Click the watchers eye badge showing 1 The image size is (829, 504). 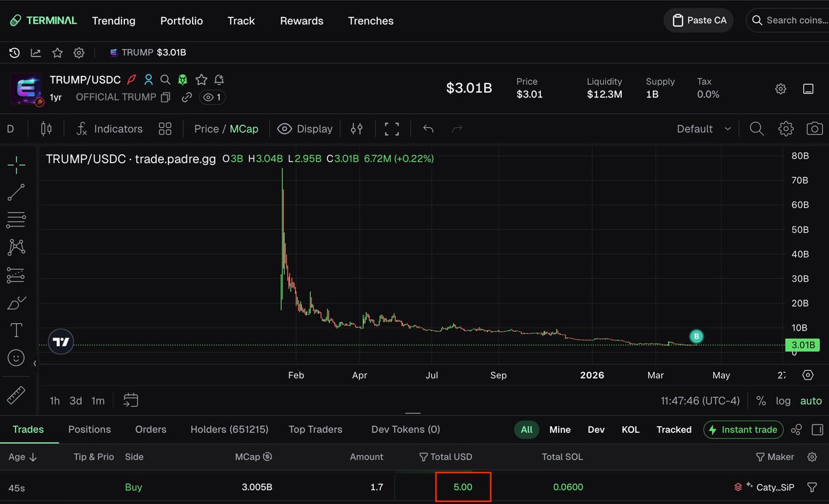click(212, 97)
